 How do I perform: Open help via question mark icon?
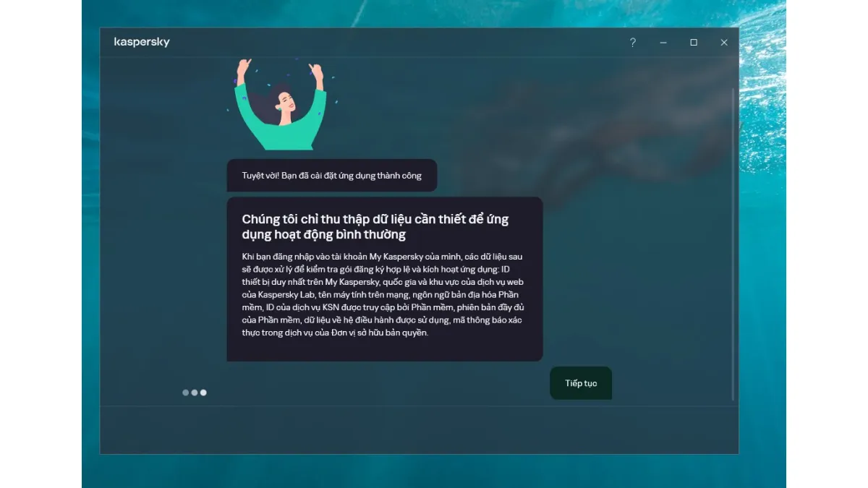[x=633, y=43]
